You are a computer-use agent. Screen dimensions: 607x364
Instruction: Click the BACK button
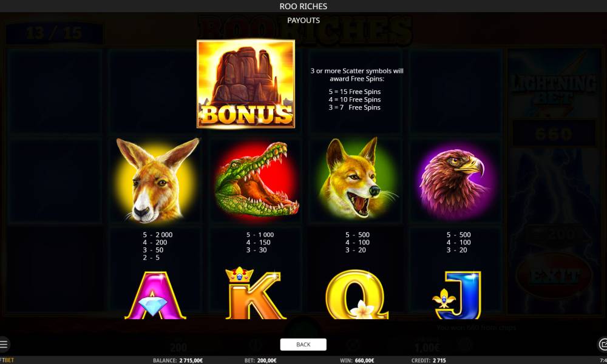(303, 344)
